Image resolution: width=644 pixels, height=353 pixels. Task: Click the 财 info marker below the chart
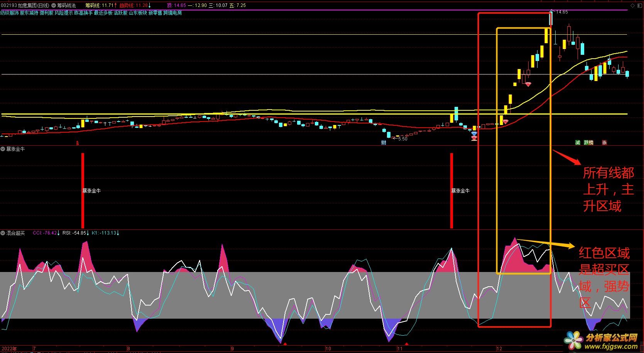click(x=384, y=143)
